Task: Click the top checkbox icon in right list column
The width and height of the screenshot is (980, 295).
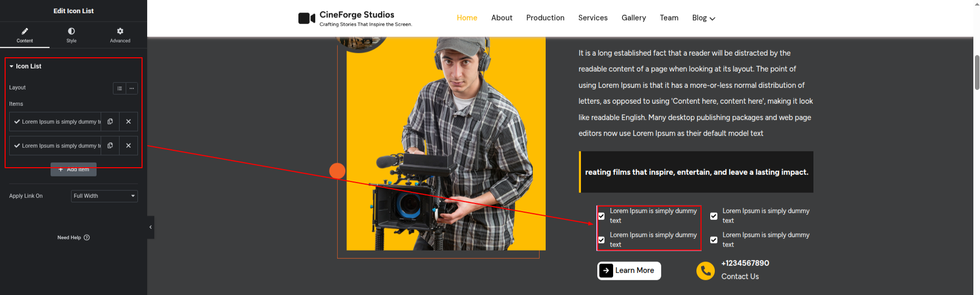Action: tap(714, 216)
